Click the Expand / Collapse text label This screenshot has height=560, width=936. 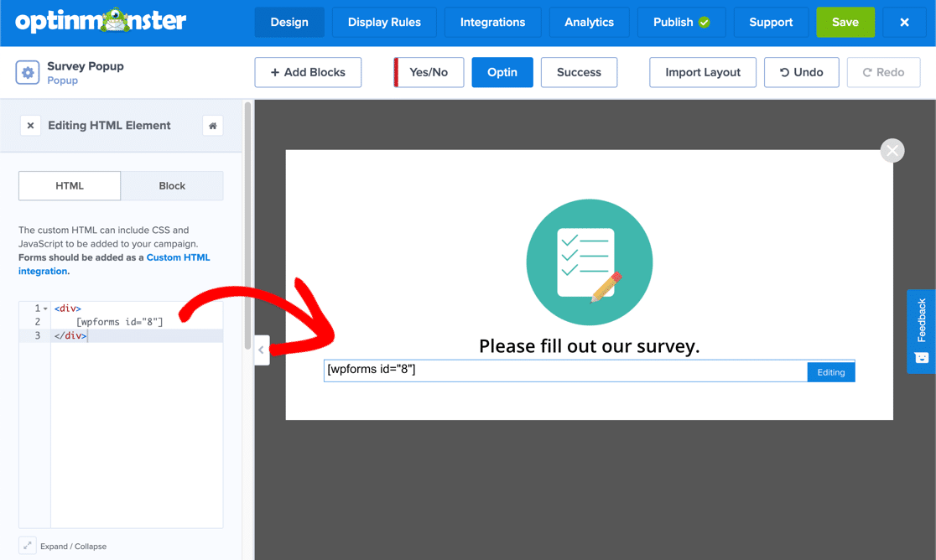74,547
